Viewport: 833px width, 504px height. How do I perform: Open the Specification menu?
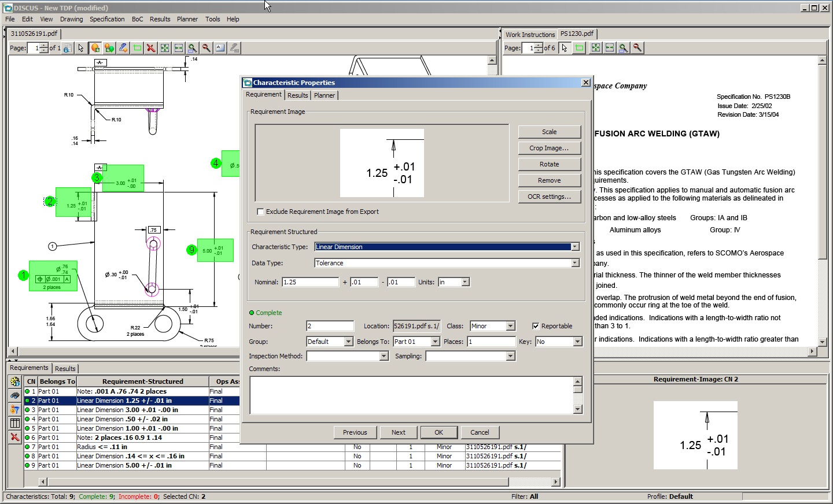tap(107, 19)
